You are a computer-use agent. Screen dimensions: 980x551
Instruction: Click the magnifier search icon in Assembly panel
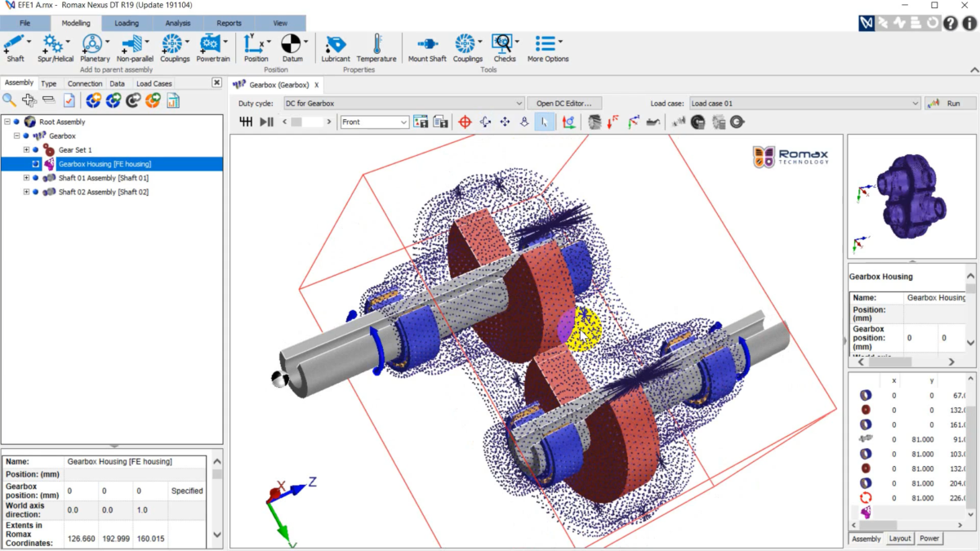pyautogui.click(x=9, y=100)
